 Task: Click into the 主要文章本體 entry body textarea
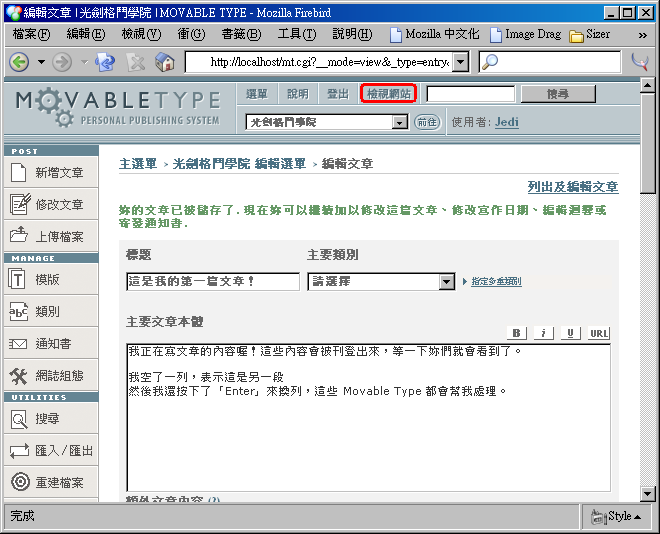click(369, 417)
